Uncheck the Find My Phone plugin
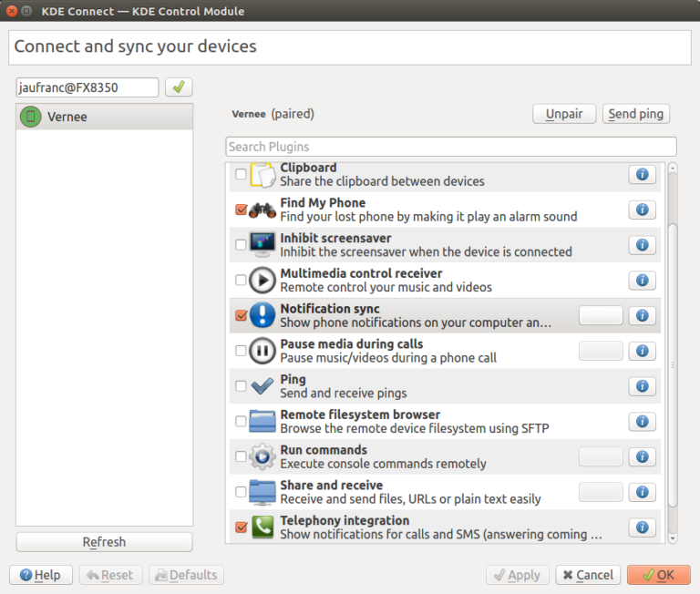 tap(241, 210)
